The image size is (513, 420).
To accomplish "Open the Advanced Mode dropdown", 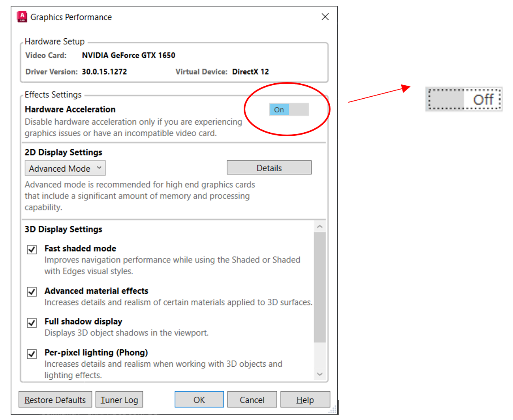I will pos(65,168).
